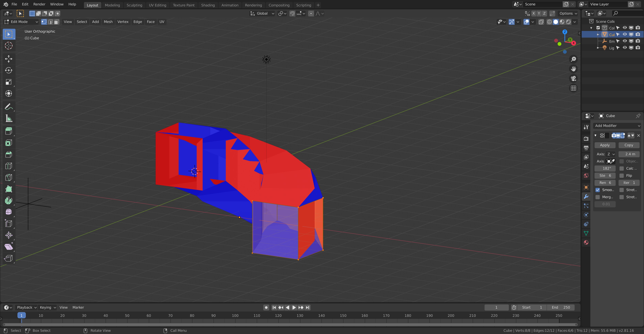
Task: Select the Measure tool in the toolbar
Action: coord(9,118)
